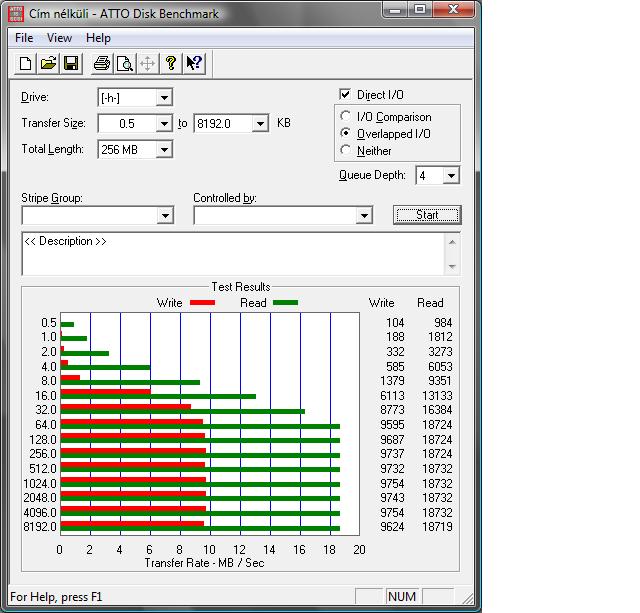Viewport: 640px width, 613px height.
Task: Click the read value 984
Action: [443, 323]
